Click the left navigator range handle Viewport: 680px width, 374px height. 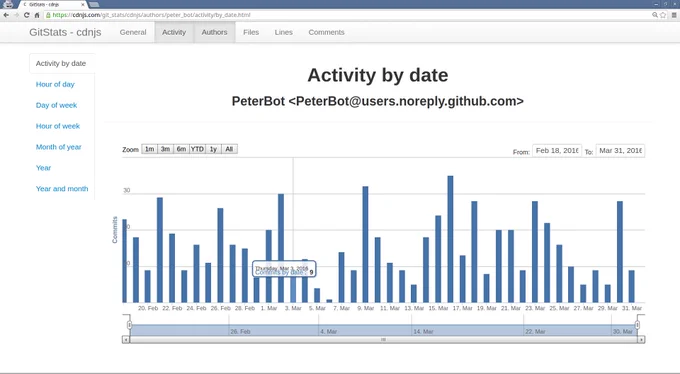129,325
